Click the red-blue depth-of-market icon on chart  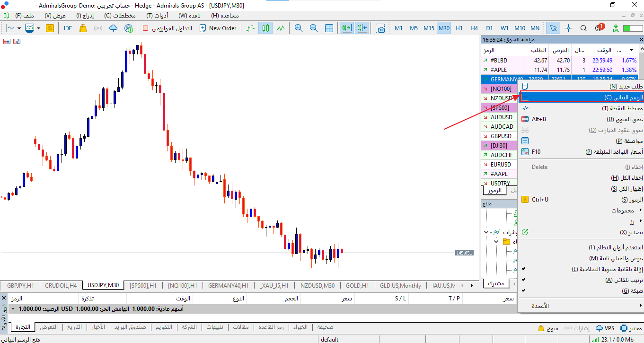coord(17,41)
